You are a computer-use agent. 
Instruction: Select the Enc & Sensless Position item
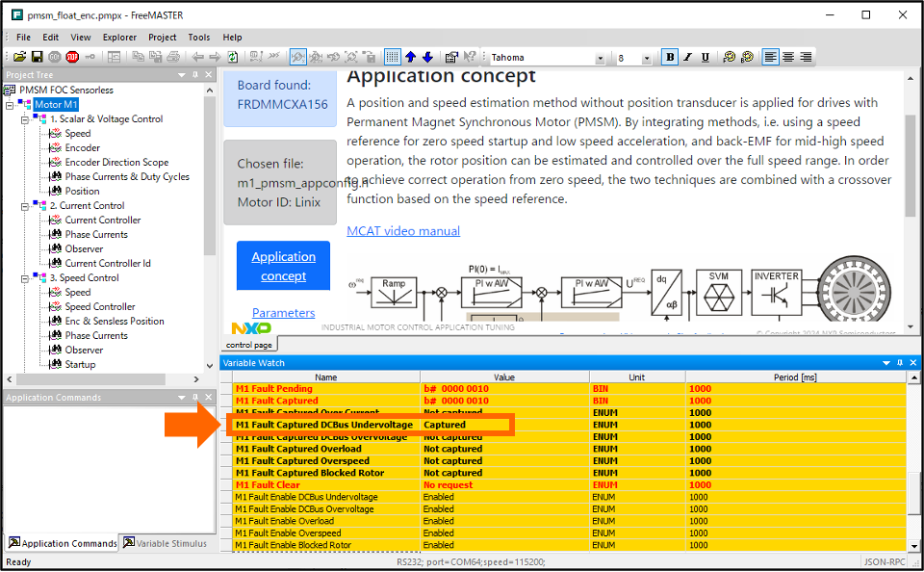115,321
